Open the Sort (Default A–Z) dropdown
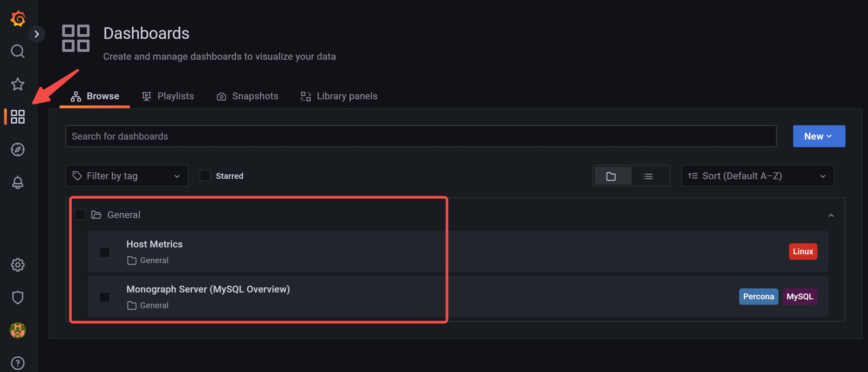The width and height of the screenshot is (868, 372). [758, 176]
